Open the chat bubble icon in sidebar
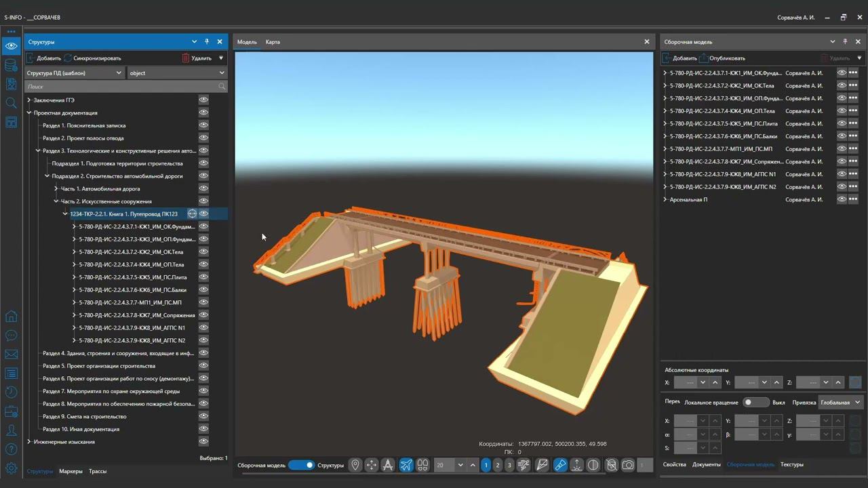The height and width of the screenshot is (488, 868). coord(11,335)
